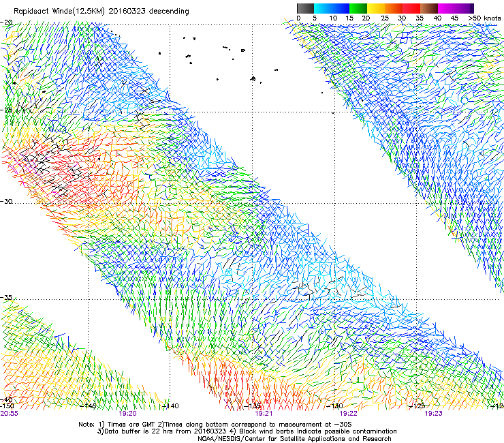
Task: Click the '25' legend scale number
Action: (385, 18)
